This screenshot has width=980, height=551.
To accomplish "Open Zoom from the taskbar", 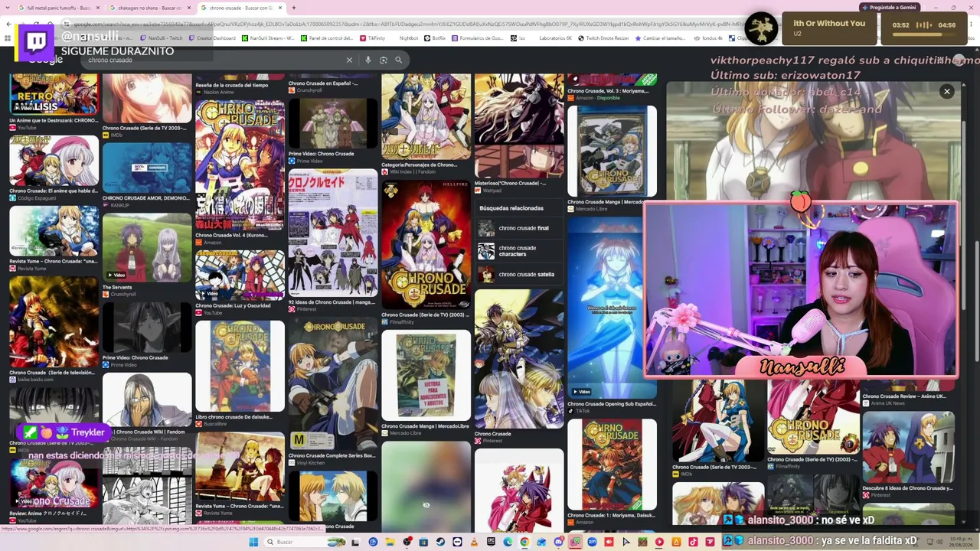I will click(x=592, y=542).
